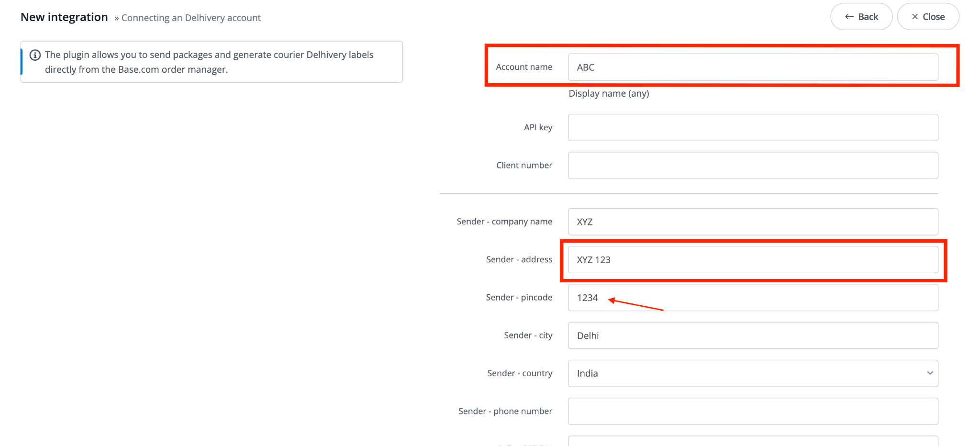
Task: Click the info icon in the plugin notice
Action: 35,55
